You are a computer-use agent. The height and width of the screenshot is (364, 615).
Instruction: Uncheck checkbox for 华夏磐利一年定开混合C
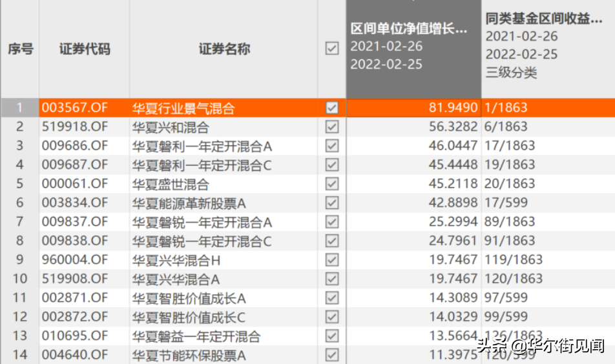332,165
